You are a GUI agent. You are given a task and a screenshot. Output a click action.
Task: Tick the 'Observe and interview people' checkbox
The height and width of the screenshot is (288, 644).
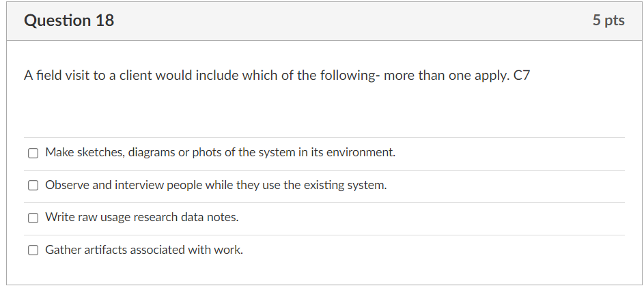(x=33, y=186)
